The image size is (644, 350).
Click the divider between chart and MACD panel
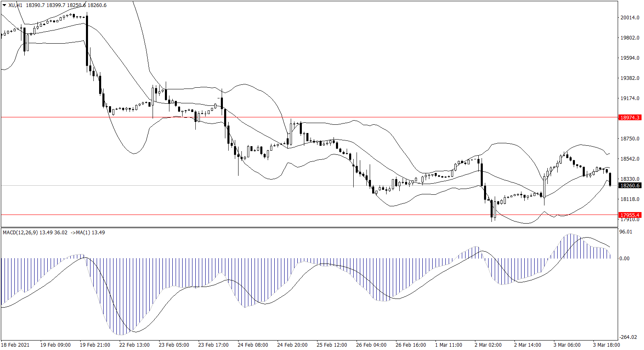[x=308, y=227]
